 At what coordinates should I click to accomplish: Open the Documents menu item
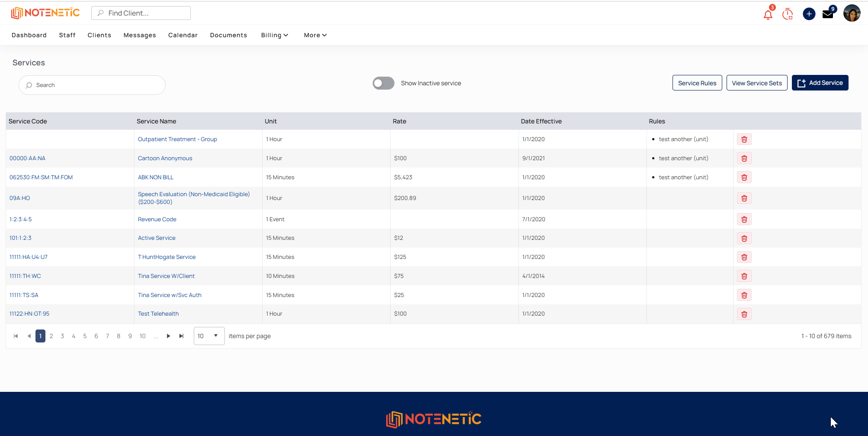(228, 35)
